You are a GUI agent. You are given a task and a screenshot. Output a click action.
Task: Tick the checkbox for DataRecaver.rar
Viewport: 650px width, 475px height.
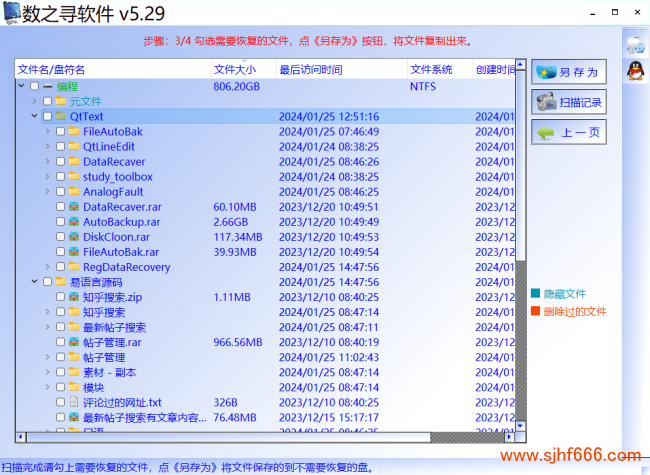tap(61, 207)
